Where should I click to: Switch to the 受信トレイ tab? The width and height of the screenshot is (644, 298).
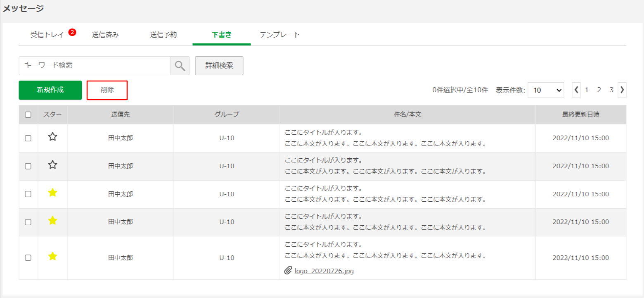pos(47,35)
